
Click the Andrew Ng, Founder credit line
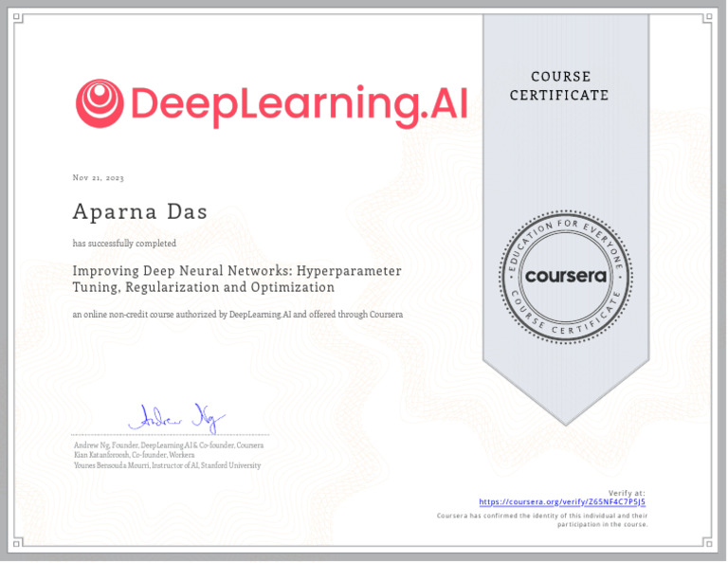tap(169, 445)
